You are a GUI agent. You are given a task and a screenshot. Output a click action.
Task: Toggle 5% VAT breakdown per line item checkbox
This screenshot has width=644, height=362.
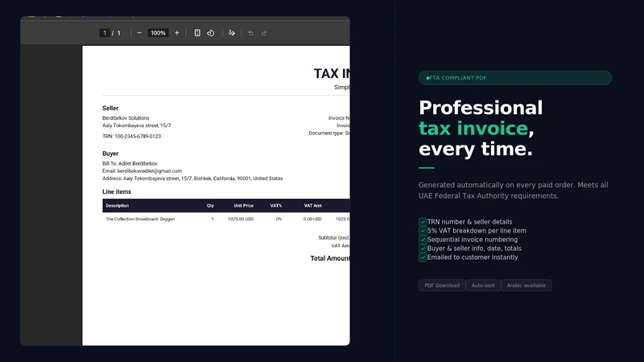423,231
